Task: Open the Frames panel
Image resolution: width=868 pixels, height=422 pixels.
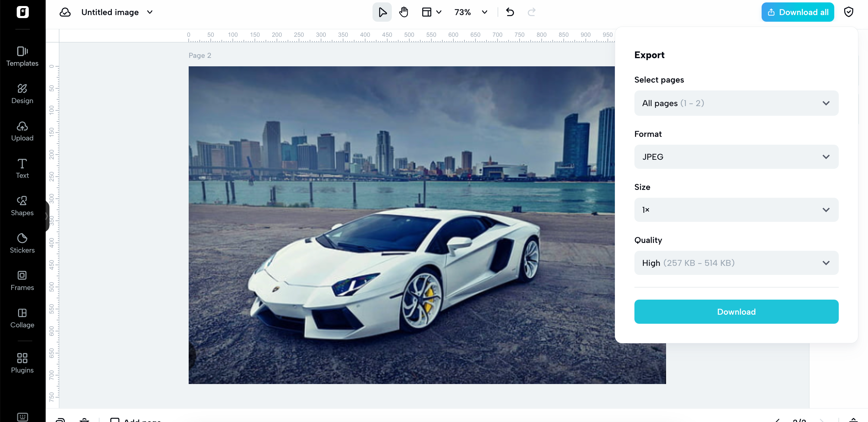Action: click(22, 280)
